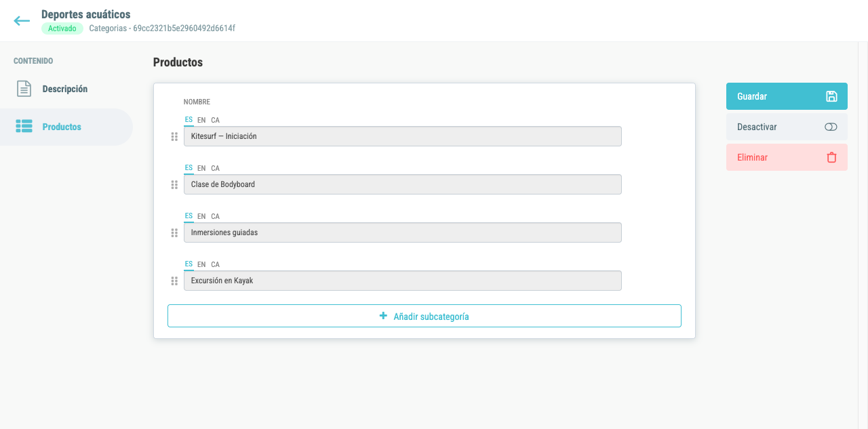Toggle the Desactivar switch icon
The height and width of the screenshot is (429, 868).
831,127
